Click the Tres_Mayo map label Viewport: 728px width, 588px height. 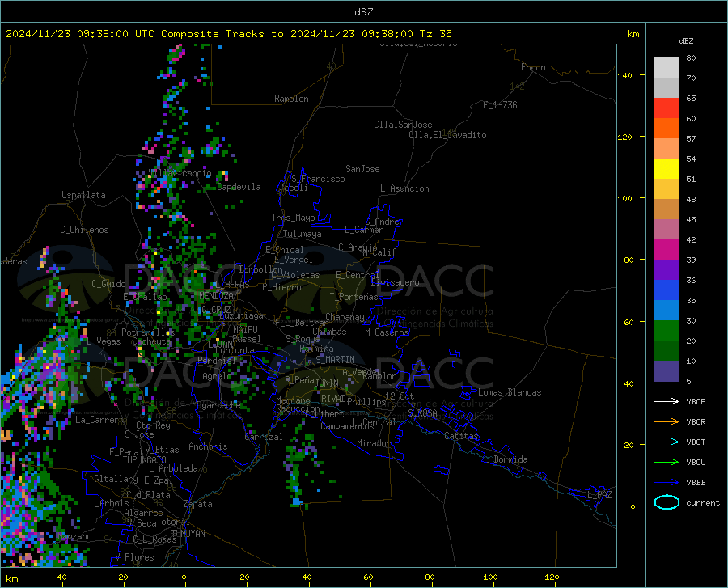(294, 218)
